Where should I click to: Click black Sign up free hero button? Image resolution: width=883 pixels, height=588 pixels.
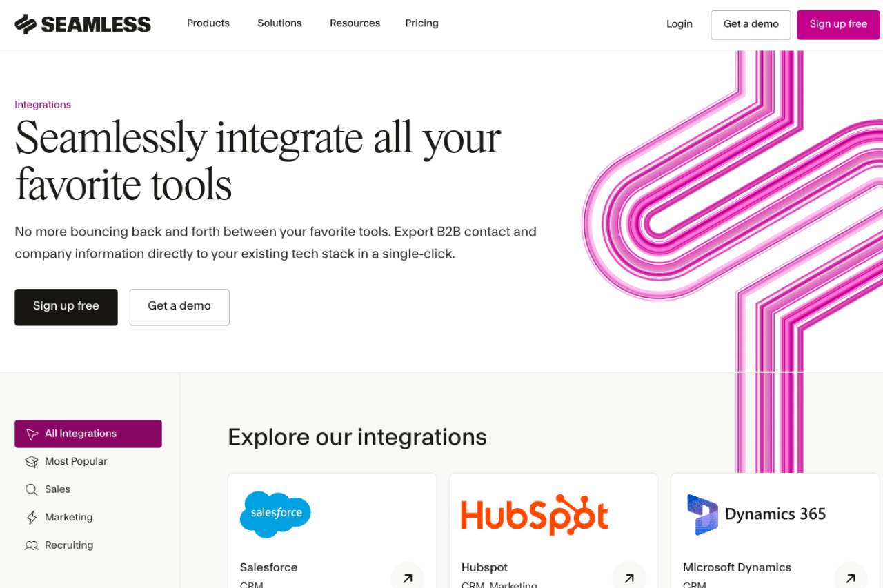coord(66,307)
